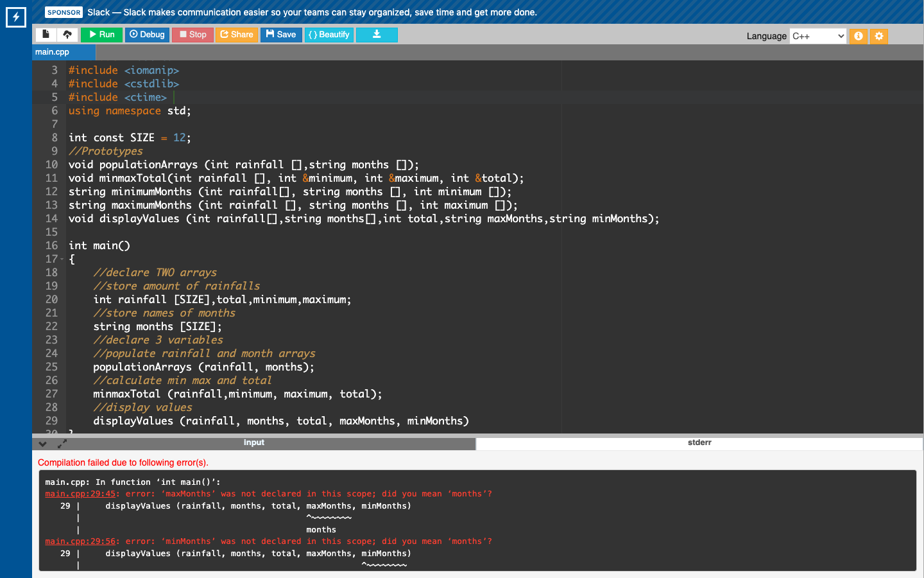Switch to the stderr tab
Viewport: 924px width, 578px height.
click(699, 443)
